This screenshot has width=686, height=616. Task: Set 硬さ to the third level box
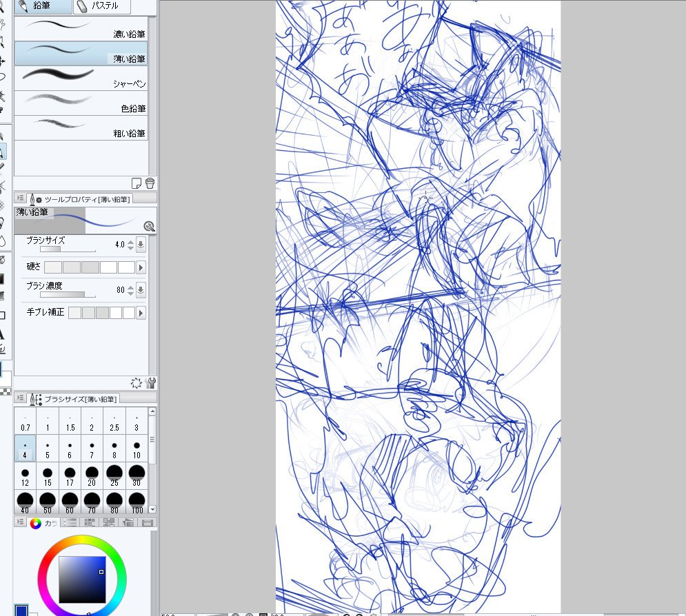click(x=90, y=267)
